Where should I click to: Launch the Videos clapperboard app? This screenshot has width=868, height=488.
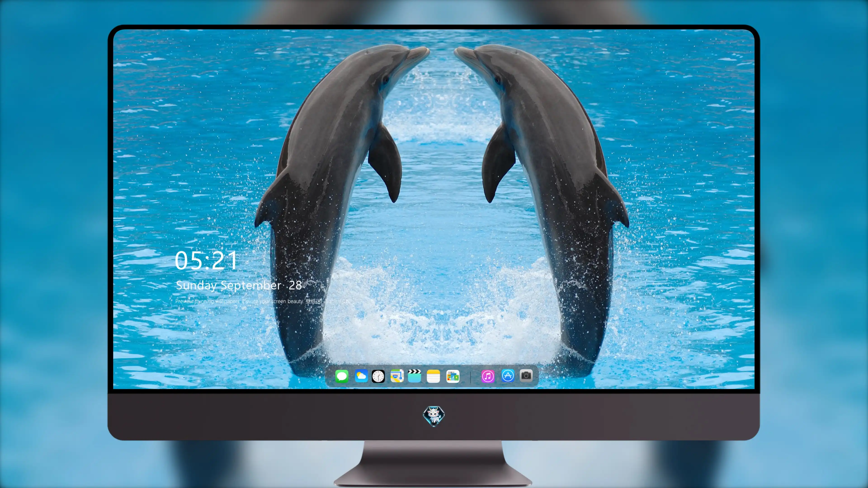tap(415, 376)
